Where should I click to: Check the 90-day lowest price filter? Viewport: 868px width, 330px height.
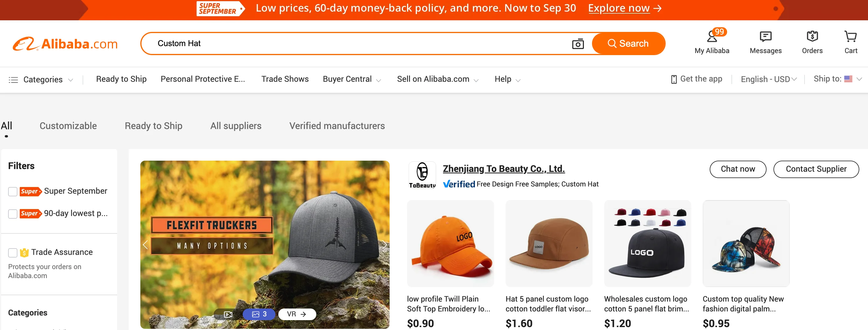click(13, 214)
